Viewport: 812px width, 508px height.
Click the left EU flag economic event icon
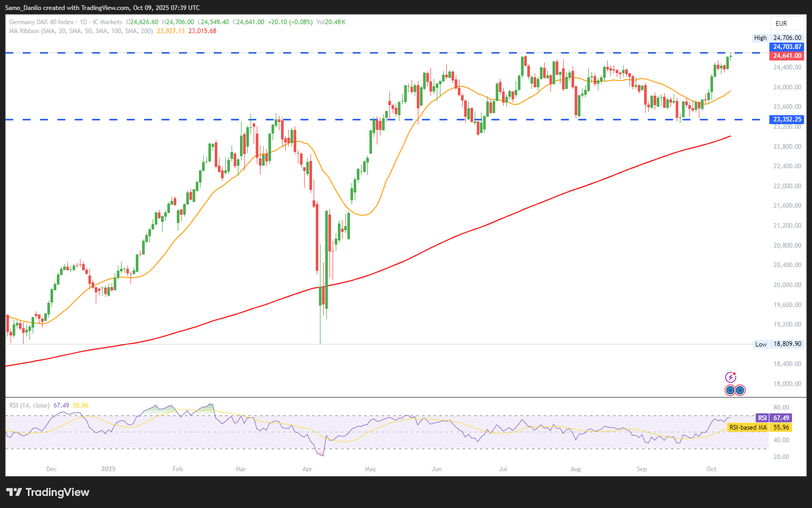point(730,390)
